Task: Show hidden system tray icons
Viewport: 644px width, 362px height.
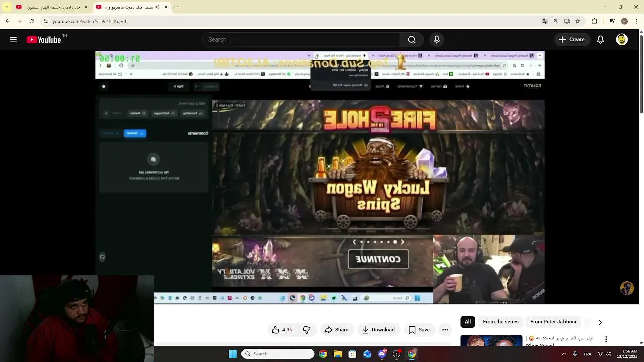Action: [x=564, y=354]
